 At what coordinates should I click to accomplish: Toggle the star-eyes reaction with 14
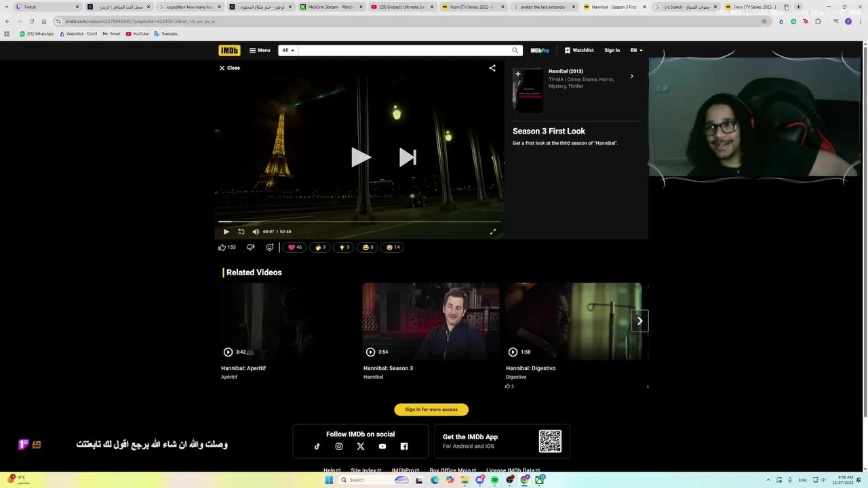392,247
